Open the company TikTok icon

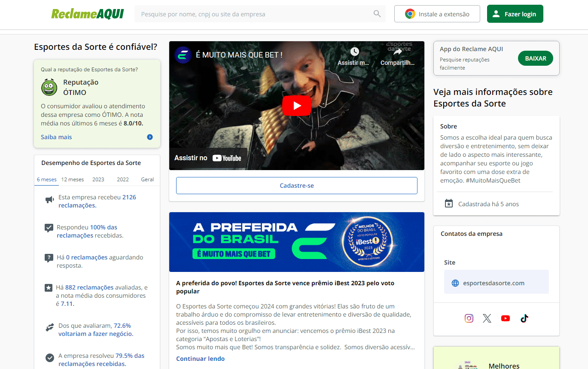click(524, 318)
